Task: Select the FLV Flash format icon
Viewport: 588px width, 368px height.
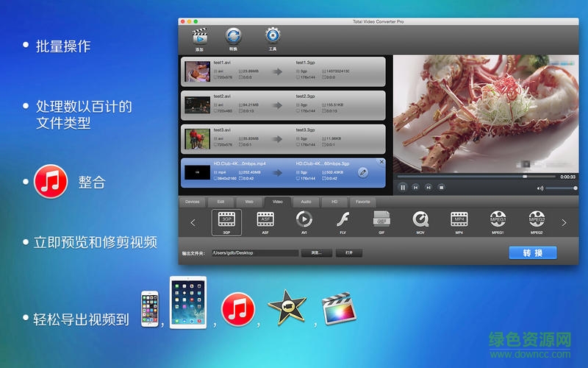Action: coord(343,219)
